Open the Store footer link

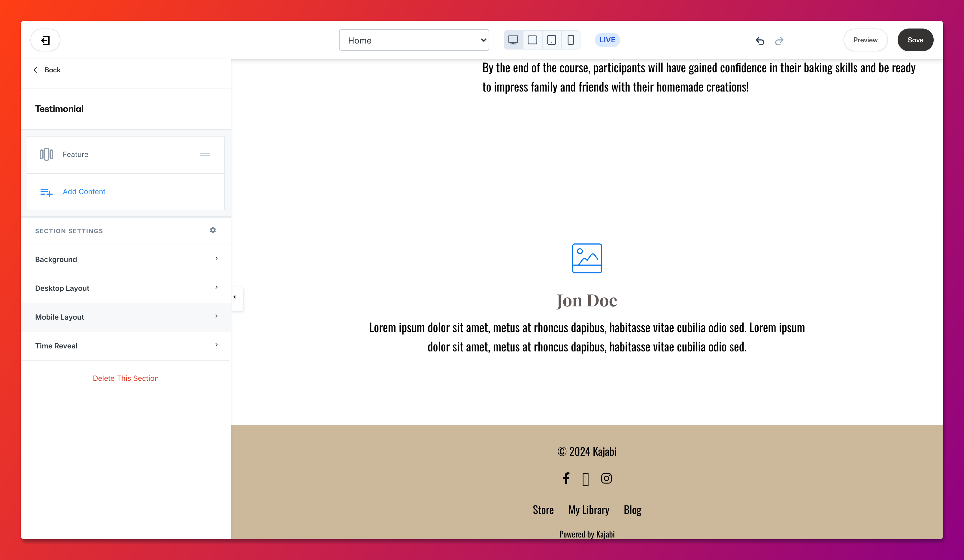tap(543, 510)
